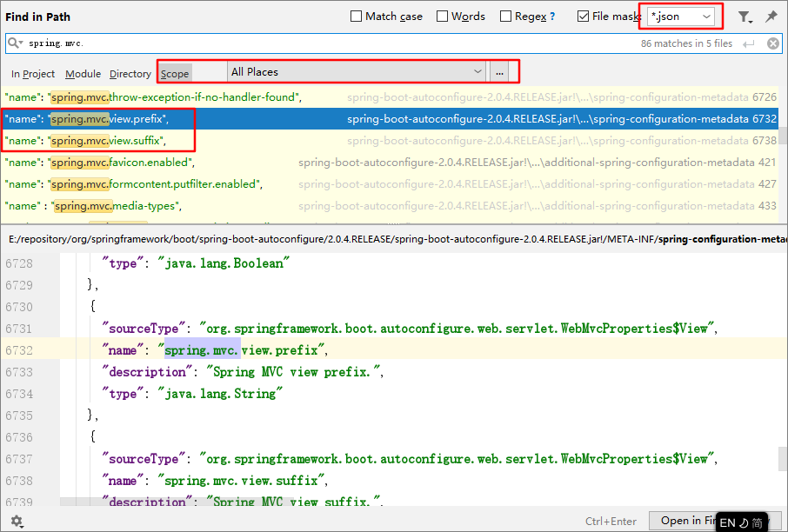Enable the Regex checkbox
Screen dimensions: 788x532
tap(506, 17)
